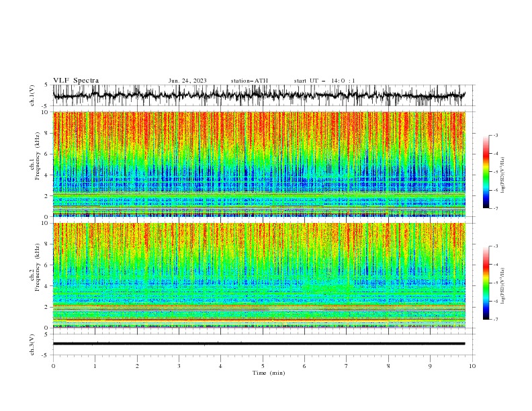
Task: Click the ch.2 frequency axis "10" tick label
Action: click(46, 223)
